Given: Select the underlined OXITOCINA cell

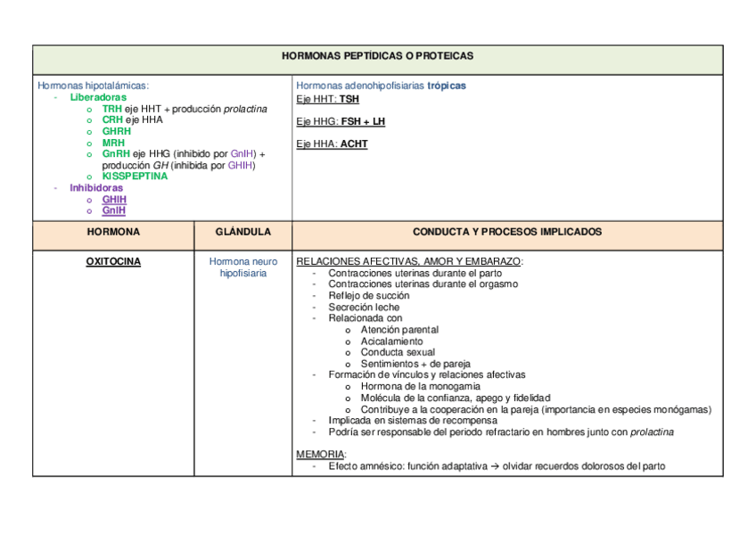Looking at the screenshot, I should [113, 262].
